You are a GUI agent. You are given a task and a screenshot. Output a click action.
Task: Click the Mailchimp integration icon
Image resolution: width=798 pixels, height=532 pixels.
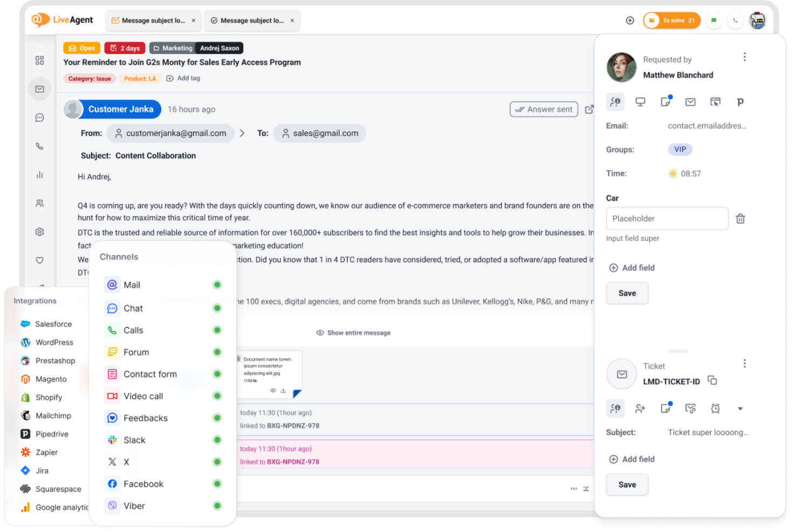point(25,416)
